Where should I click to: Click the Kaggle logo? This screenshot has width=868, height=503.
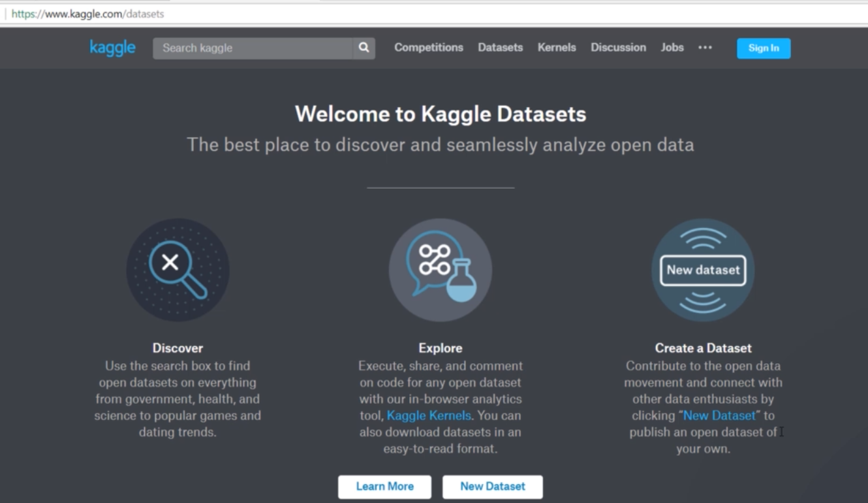pyautogui.click(x=112, y=48)
